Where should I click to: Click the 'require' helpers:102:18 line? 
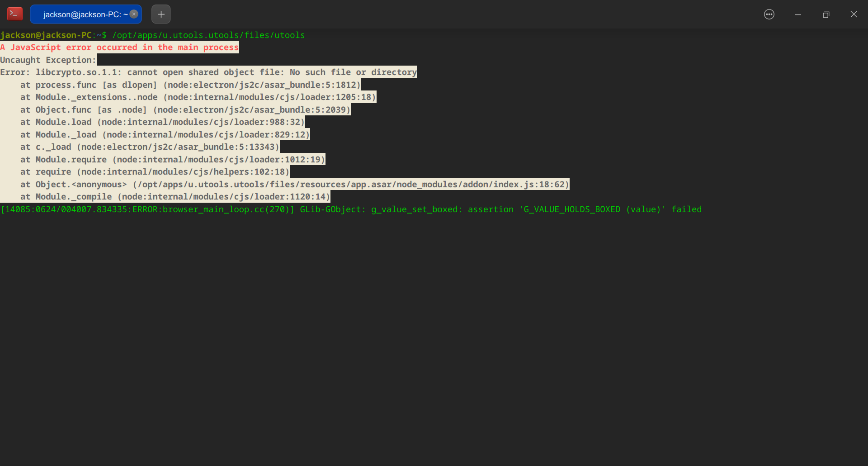click(x=155, y=172)
